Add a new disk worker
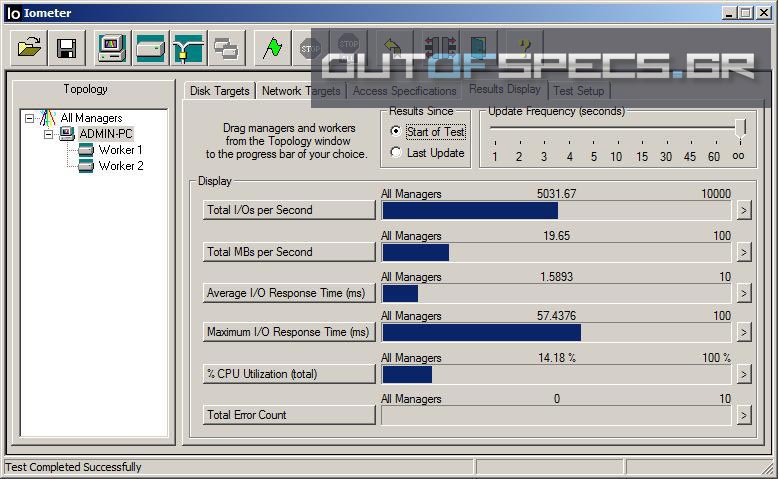 tap(151, 48)
